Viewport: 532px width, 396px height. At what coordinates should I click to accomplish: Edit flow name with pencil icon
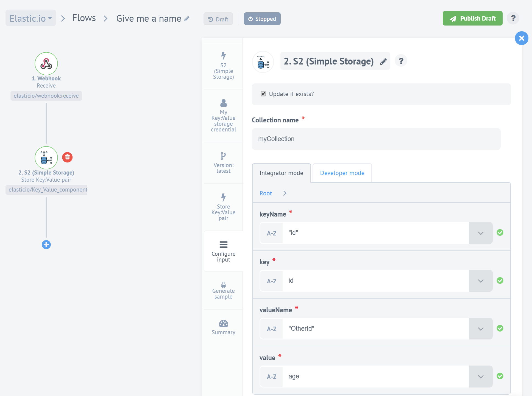pos(187,18)
